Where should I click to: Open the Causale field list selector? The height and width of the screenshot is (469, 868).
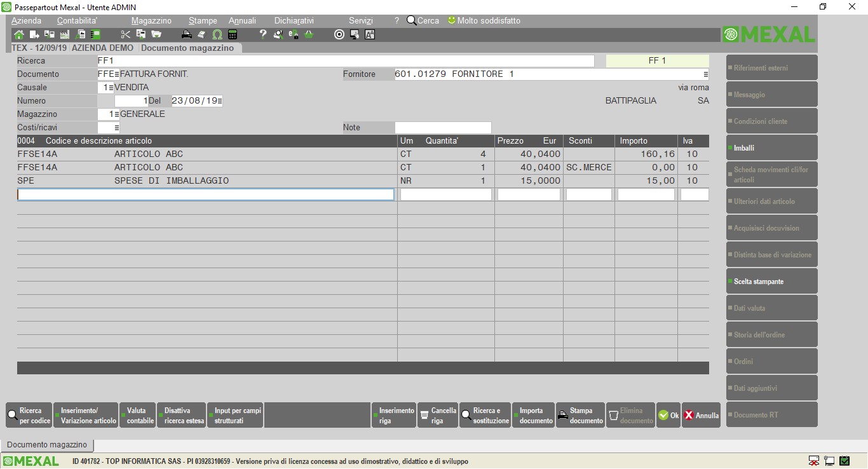click(x=111, y=88)
